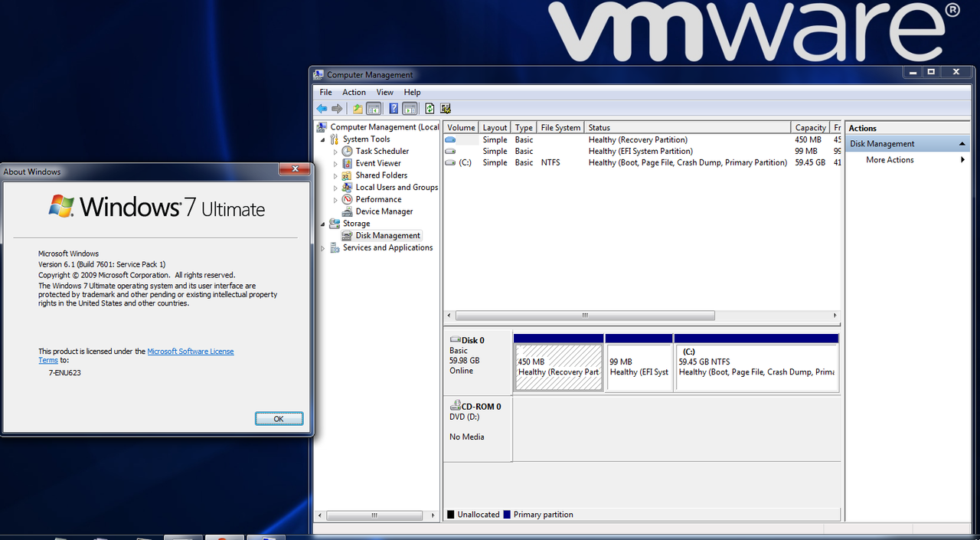Open the File menu
Image resolution: width=980 pixels, height=540 pixels.
tap(326, 92)
